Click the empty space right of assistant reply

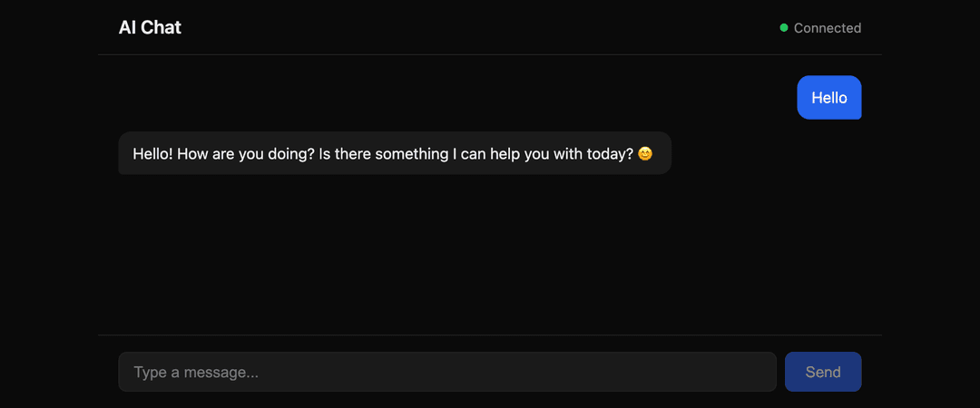pos(766,153)
